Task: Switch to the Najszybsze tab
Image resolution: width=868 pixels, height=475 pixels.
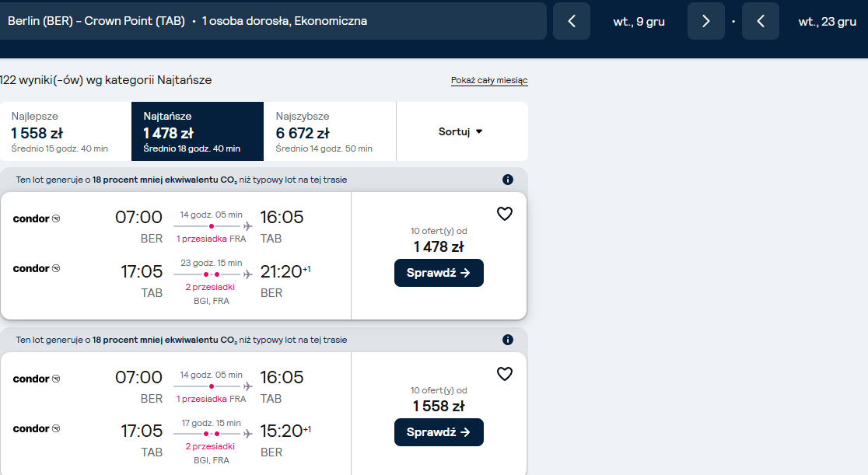Action: [329, 131]
